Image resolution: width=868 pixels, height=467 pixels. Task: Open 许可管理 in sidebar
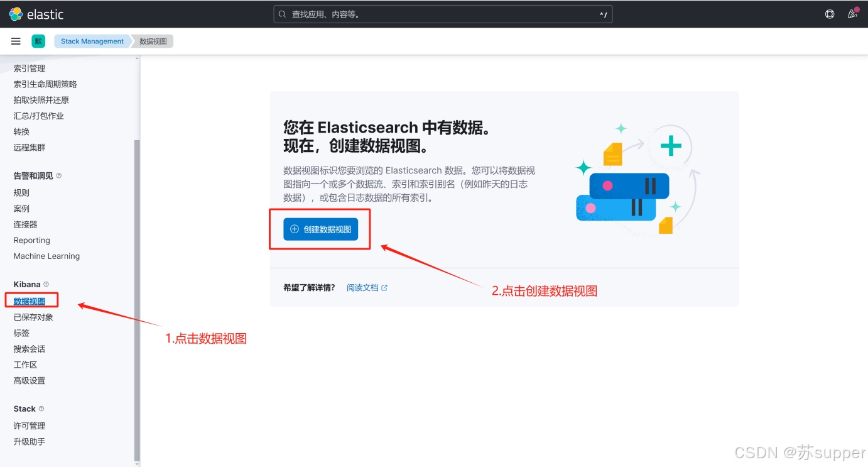click(30, 426)
